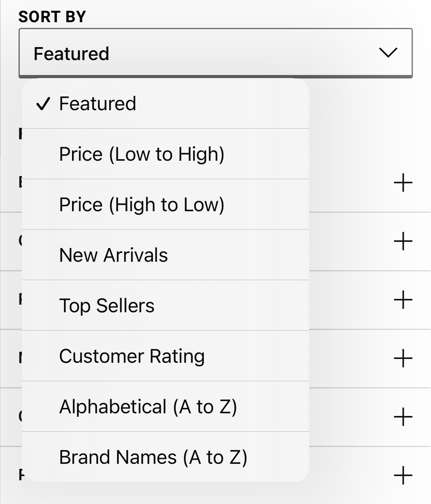431x504 pixels.
Task: Select the Featured sort option
Action: coord(98,103)
